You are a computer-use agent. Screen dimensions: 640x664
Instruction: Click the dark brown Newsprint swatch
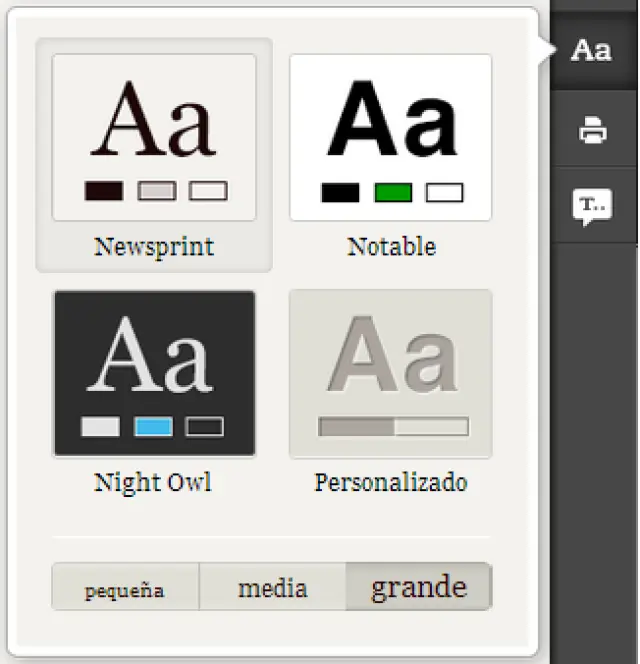pyautogui.click(x=104, y=191)
